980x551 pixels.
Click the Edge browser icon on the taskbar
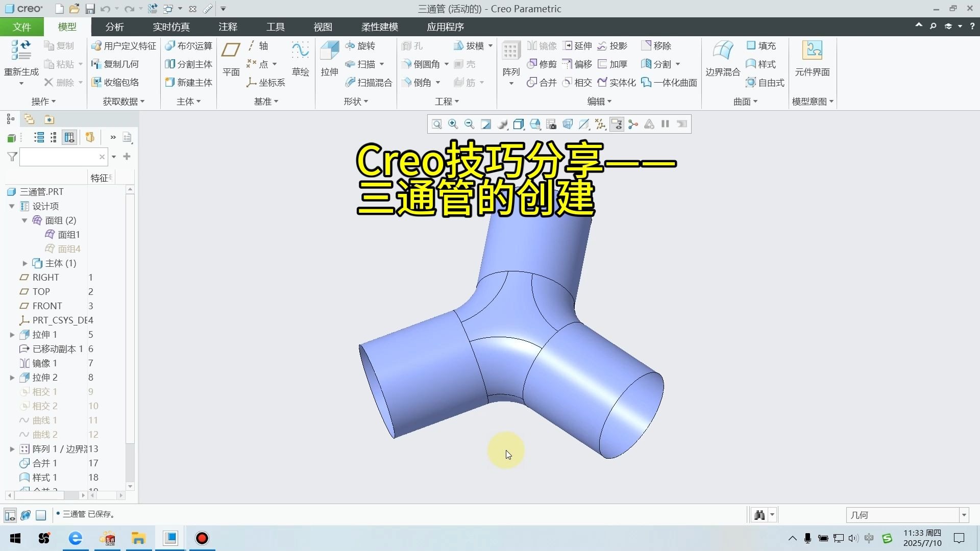coord(76,538)
